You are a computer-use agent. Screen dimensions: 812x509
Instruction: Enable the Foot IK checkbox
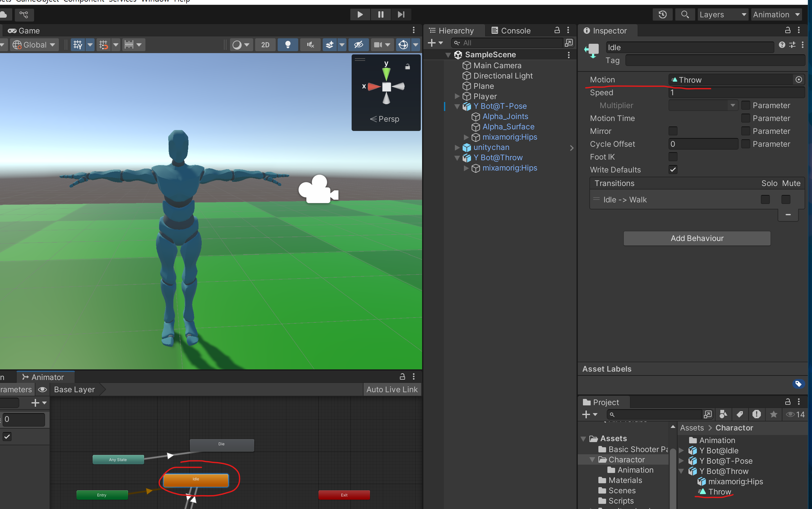coord(673,157)
